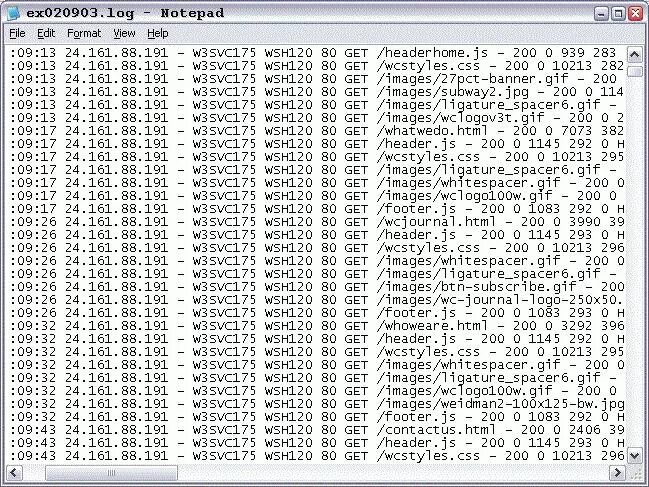Click the /images/subway2.jpg log entry

coord(317,92)
